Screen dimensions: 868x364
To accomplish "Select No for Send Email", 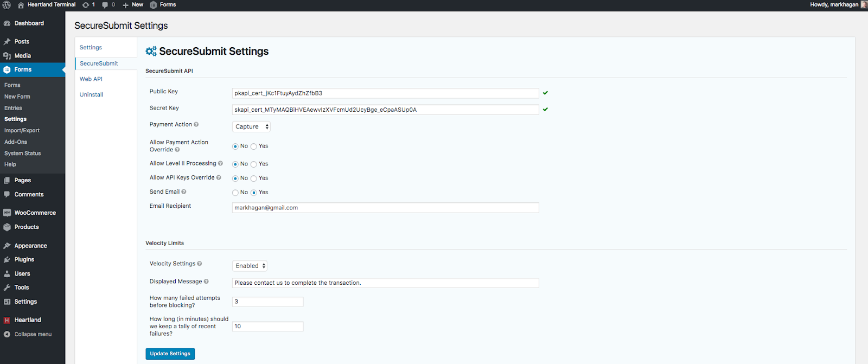I will tap(235, 193).
